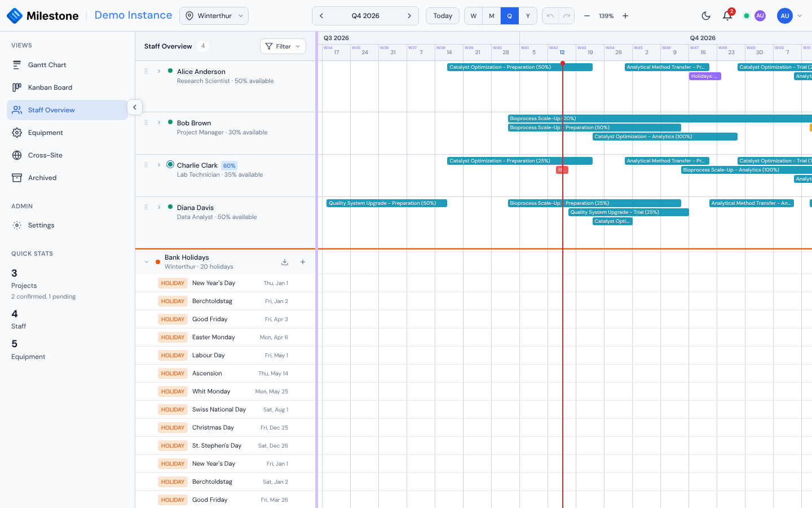812x508 pixels.
Task: Zoom out with the minus icon
Action: [x=587, y=16]
